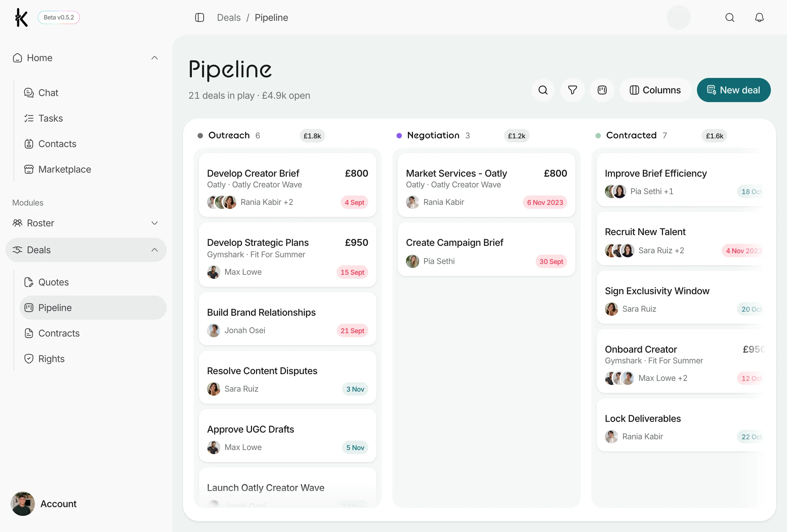Expand the Roster module chevron
Viewport: 787px width, 532px height.
pyautogui.click(x=155, y=223)
